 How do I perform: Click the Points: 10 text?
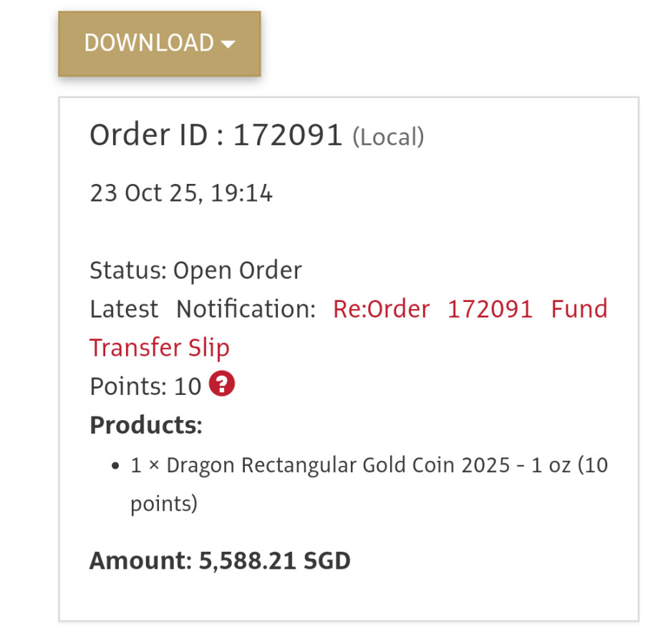click(145, 386)
